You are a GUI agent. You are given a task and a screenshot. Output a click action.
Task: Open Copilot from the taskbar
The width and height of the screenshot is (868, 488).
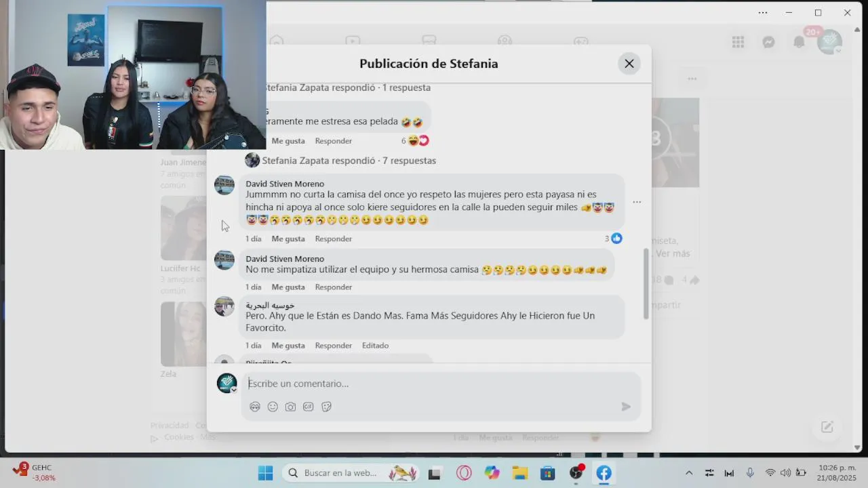pos(492,473)
